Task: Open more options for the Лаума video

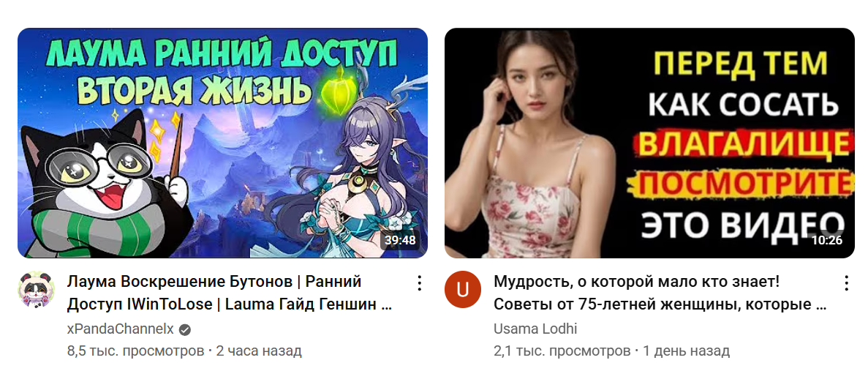Action: point(420,283)
